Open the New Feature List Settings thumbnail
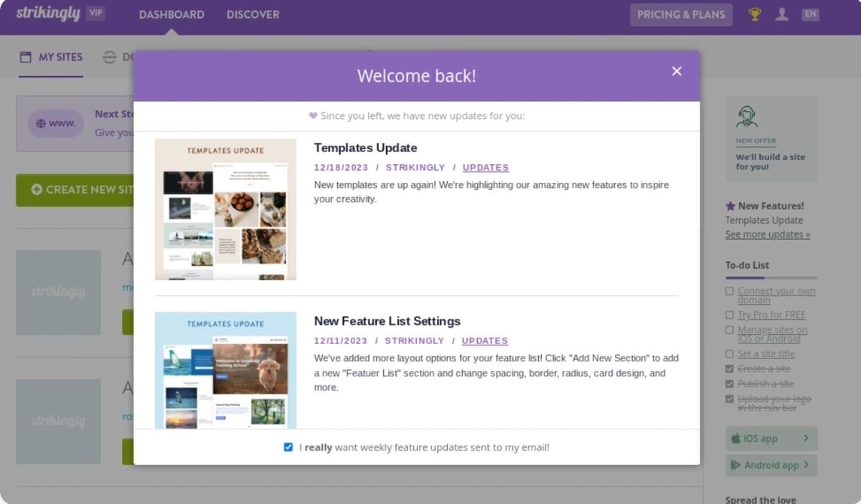The width and height of the screenshot is (861, 504). tap(225, 370)
